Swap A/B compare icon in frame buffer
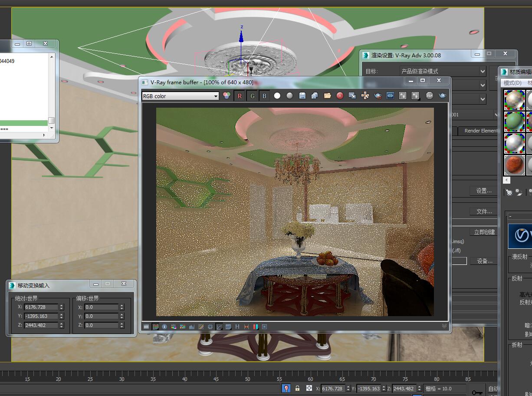 403,96
